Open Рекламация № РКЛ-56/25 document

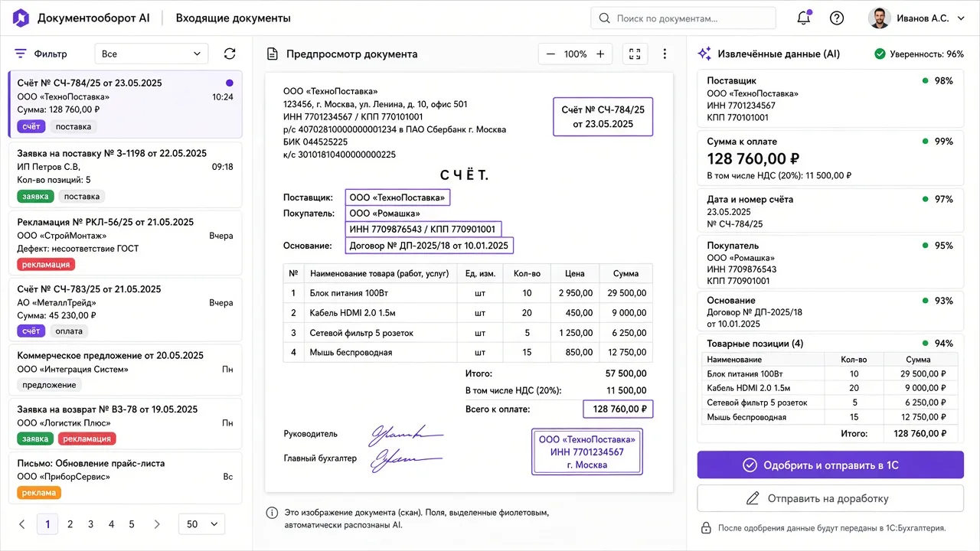click(125, 243)
